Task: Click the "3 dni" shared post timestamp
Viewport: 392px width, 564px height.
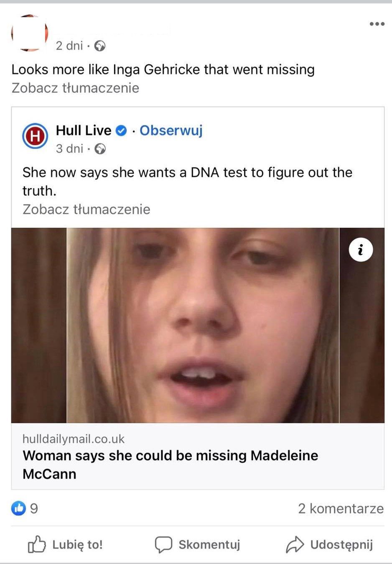Action: pyautogui.click(x=70, y=149)
